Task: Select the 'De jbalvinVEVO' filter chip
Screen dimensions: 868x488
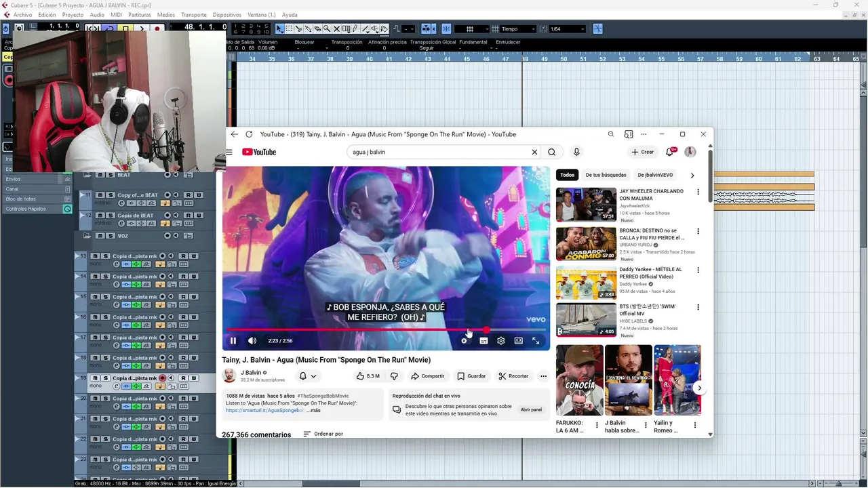Action: [655, 175]
